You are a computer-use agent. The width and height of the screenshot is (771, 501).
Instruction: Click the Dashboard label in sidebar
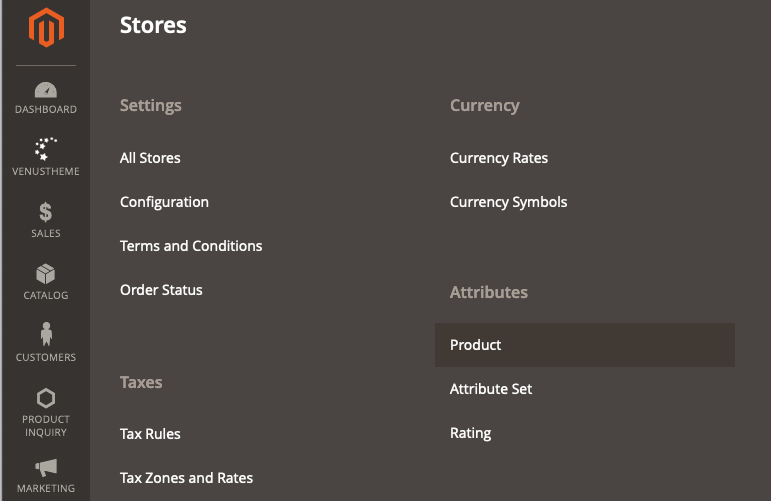point(46,109)
